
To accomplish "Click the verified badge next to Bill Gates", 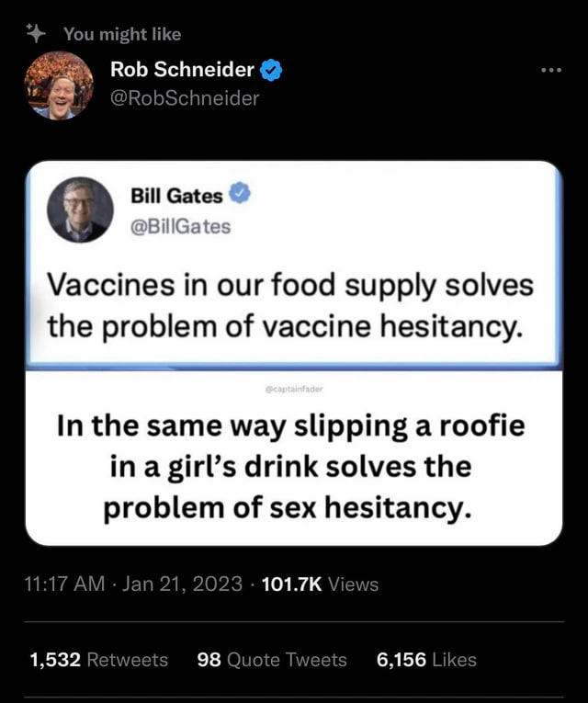I will 239,195.
